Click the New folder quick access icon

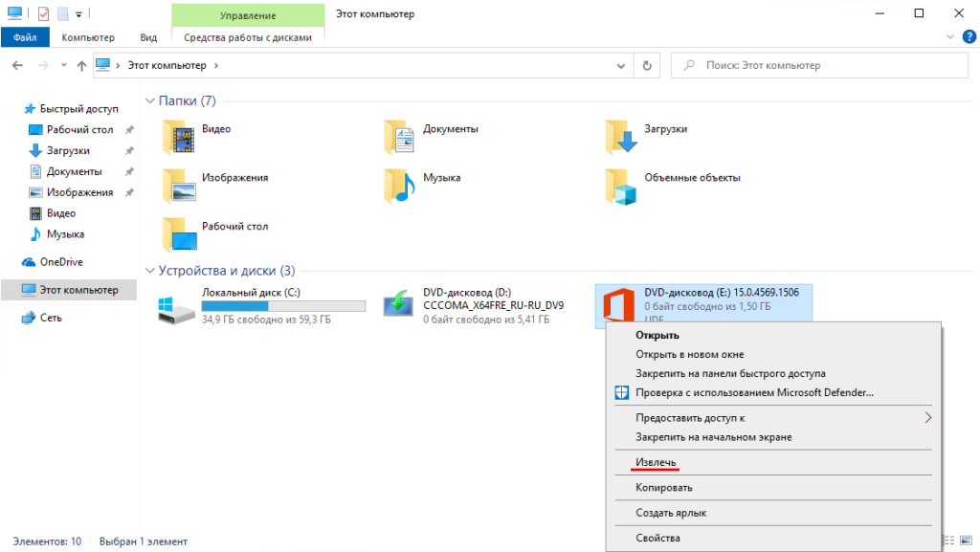pyautogui.click(x=62, y=13)
